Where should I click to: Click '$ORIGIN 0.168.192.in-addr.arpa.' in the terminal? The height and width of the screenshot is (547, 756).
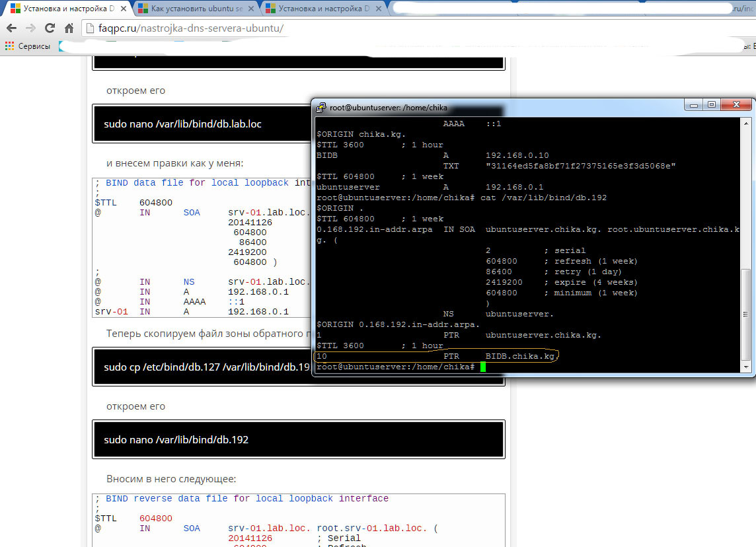coord(398,325)
